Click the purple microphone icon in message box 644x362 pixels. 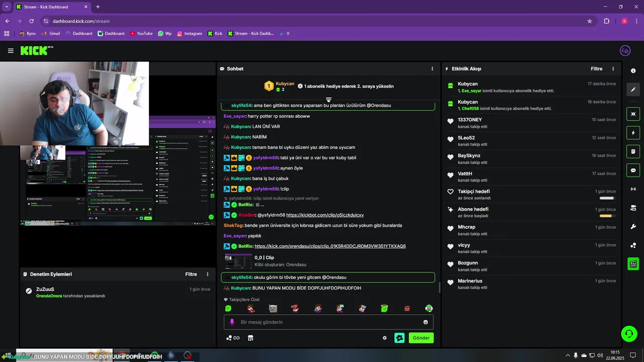pos(232,322)
